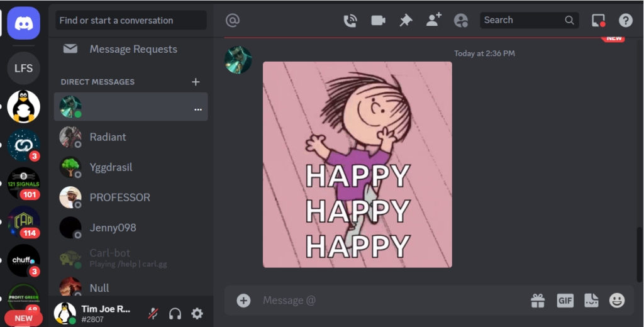
Task: Add friends to this DM
Action: tap(433, 19)
